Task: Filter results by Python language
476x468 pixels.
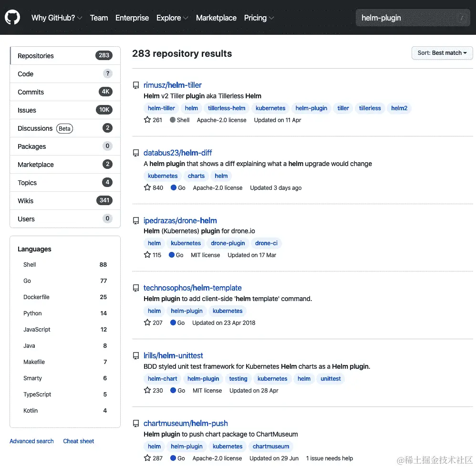Action: coord(65,313)
